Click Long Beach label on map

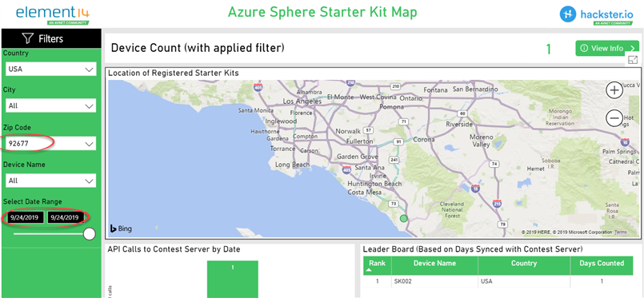[293, 165]
